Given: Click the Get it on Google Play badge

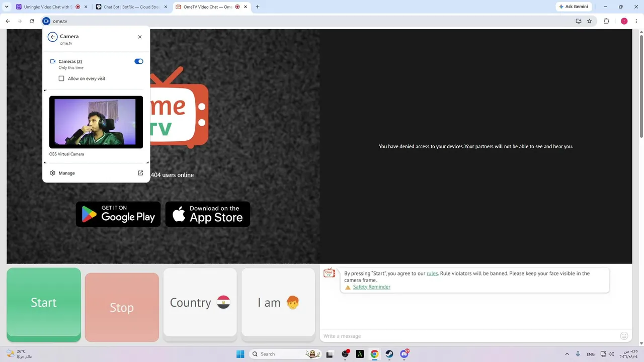Looking at the screenshot, I should pos(118,214).
